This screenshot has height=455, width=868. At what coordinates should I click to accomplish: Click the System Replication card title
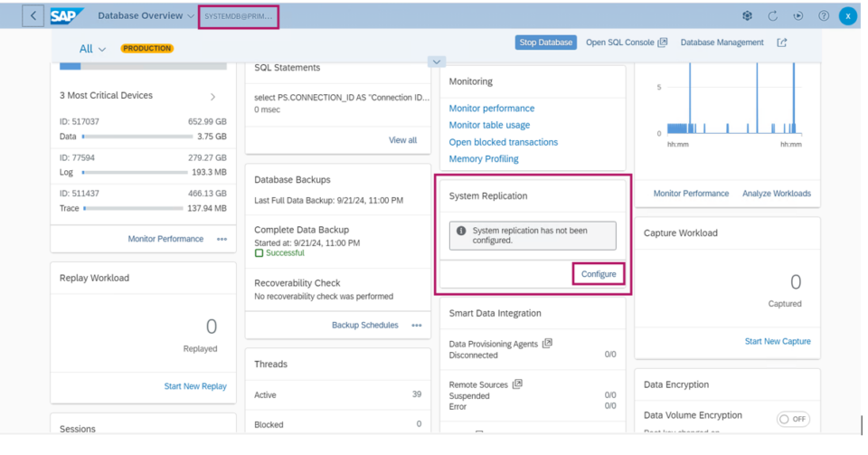(488, 196)
